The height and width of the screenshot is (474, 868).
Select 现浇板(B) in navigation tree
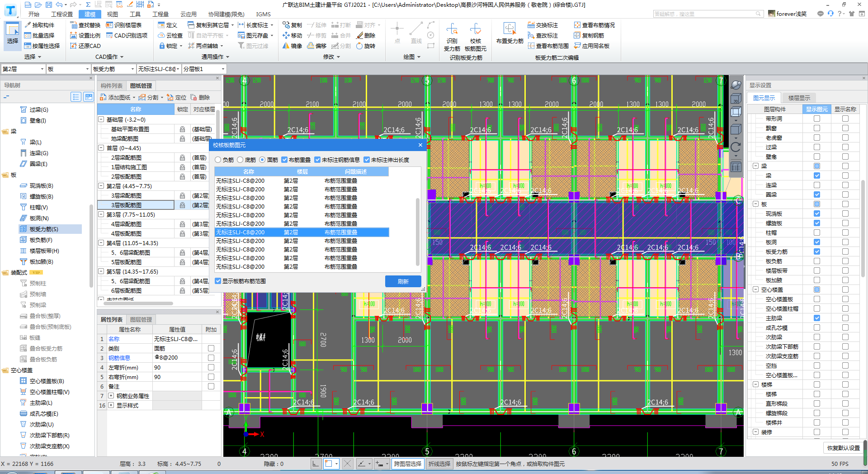pyautogui.click(x=41, y=186)
